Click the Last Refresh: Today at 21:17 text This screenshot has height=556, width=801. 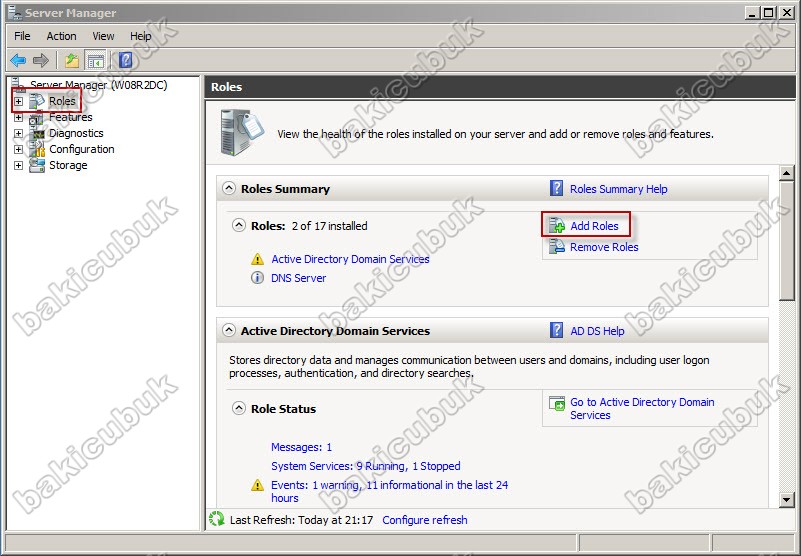pos(301,520)
